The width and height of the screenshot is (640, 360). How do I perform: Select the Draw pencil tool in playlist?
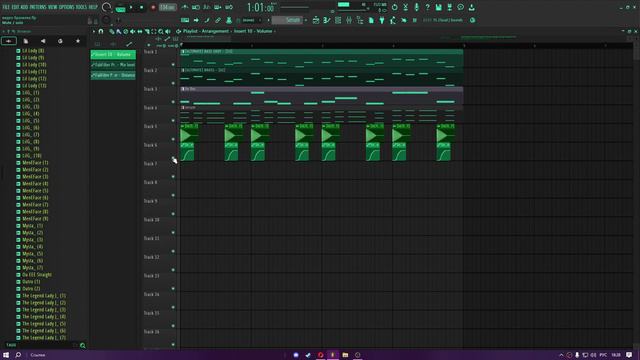(111, 31)
